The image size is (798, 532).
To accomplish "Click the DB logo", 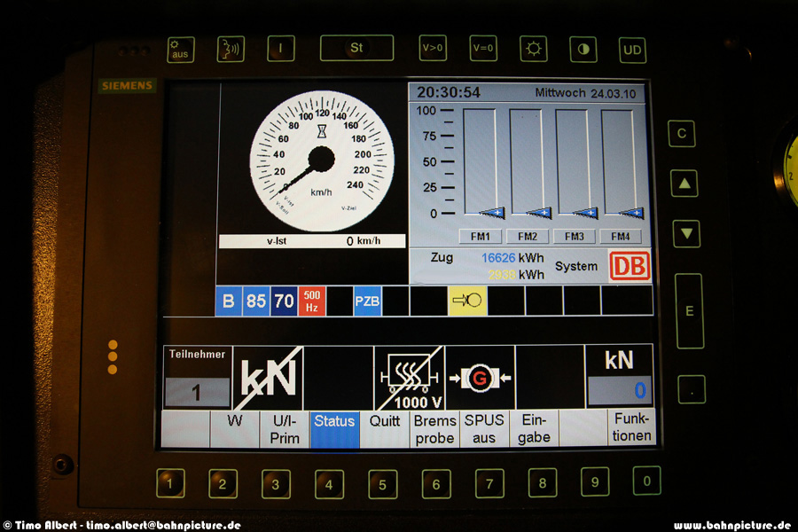I will (x=629, y=266).
